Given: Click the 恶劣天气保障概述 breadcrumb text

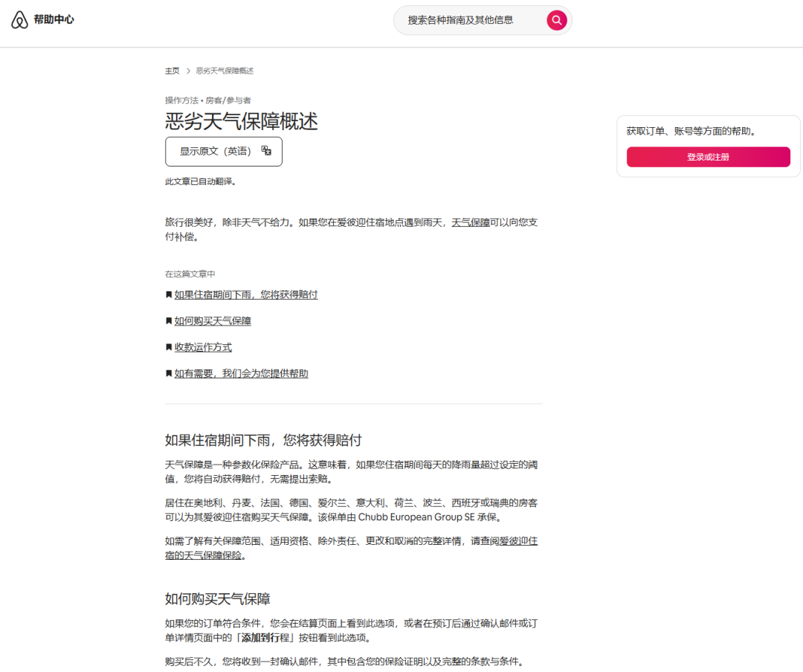Looking at the screenshot, I should 225,71.
